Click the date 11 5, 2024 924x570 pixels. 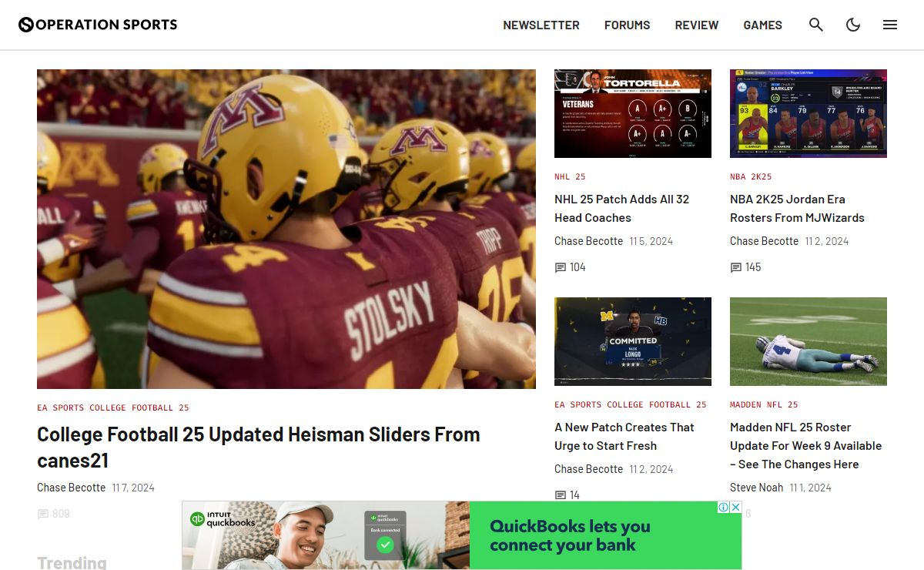(651, 241)
